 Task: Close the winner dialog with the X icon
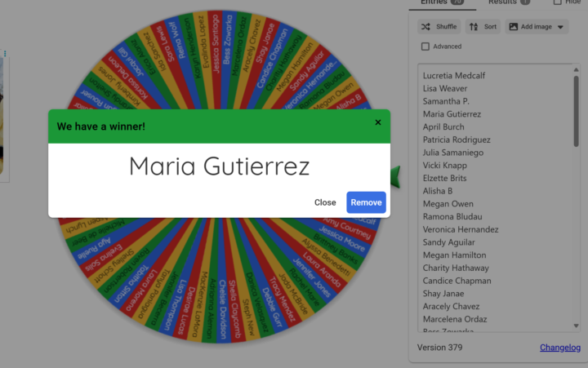click(377, 122)
